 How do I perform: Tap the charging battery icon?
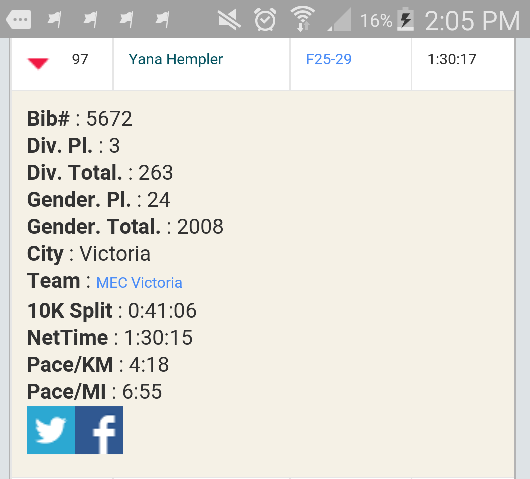[405, 20]
